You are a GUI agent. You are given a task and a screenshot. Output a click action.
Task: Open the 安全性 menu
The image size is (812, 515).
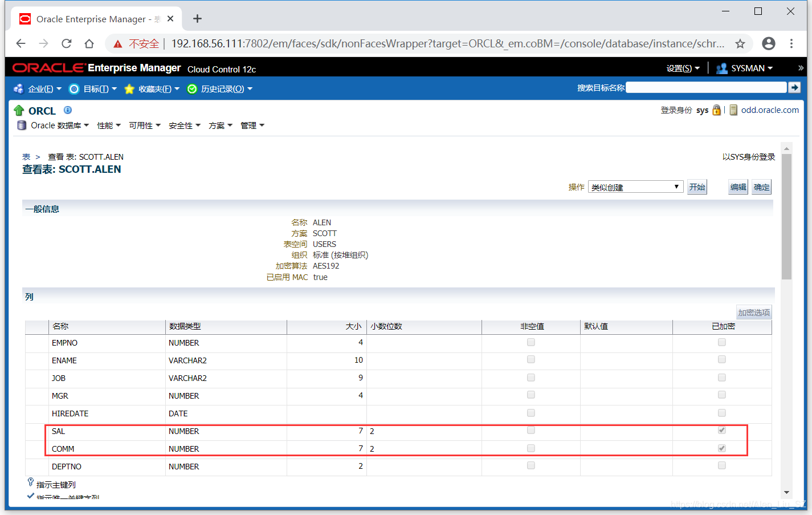click(x=185, y=125)
